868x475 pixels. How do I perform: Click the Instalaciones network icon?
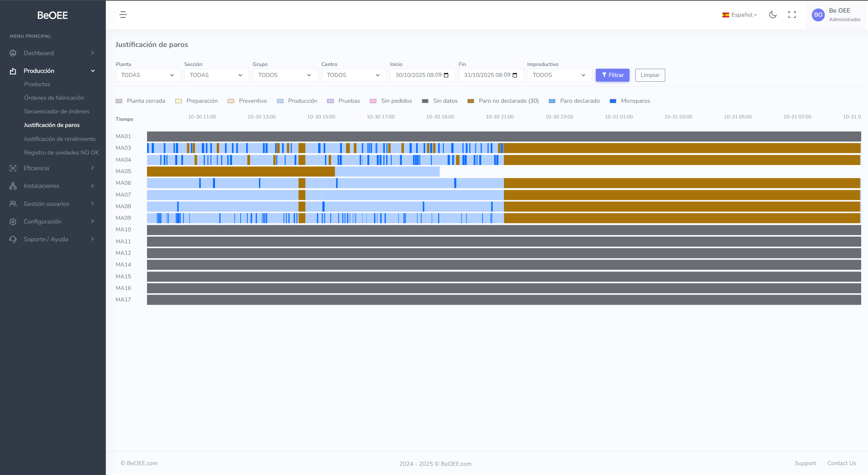pos(13,186)
